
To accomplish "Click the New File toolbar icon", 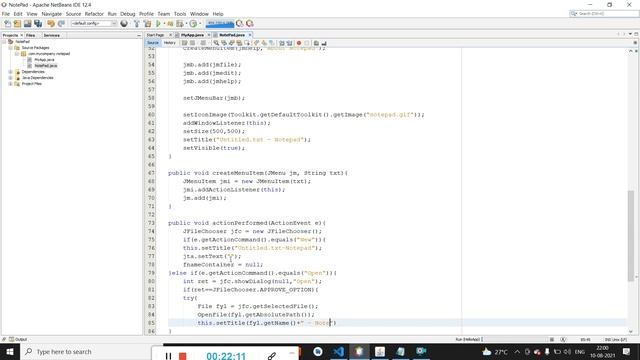I will coord(7,24).
